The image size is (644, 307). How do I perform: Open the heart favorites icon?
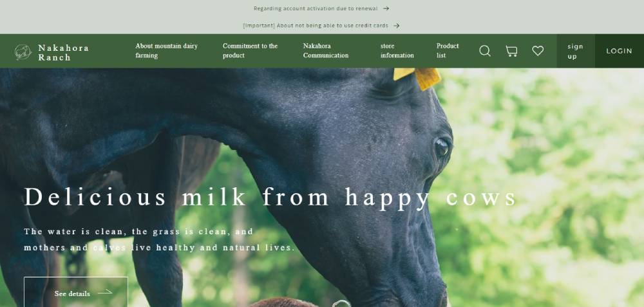(538, 51)
